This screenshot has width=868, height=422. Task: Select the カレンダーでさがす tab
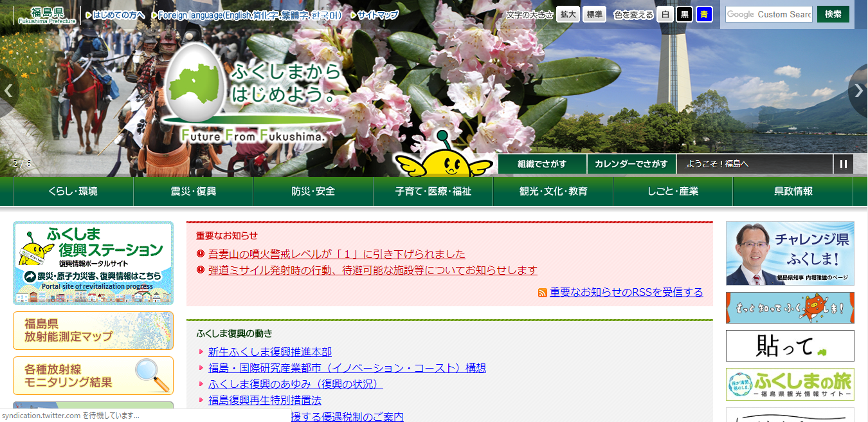[631, 164]
